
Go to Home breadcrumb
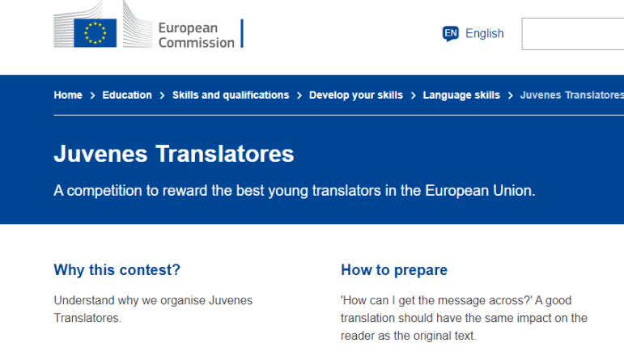coord(68,95)
